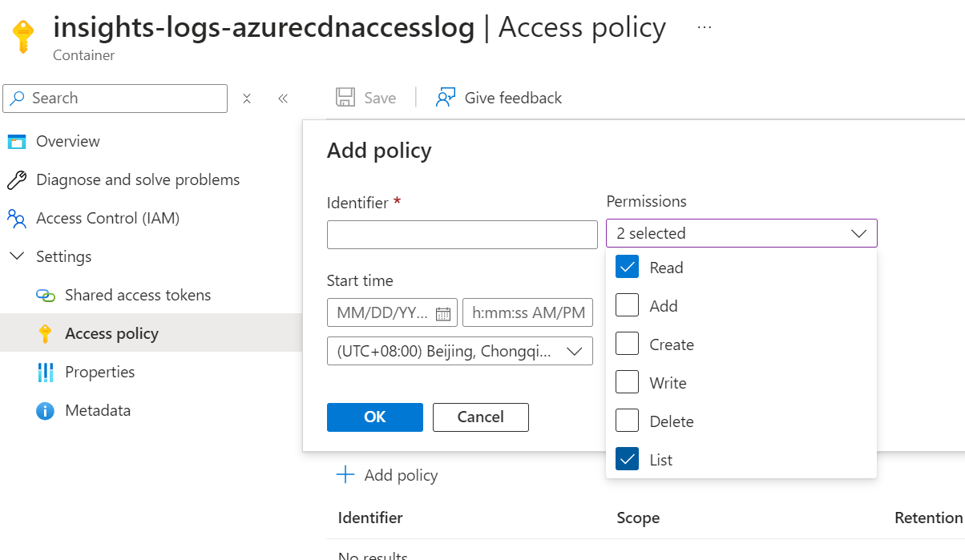Open Shared access tokens page

coord(137,295)
